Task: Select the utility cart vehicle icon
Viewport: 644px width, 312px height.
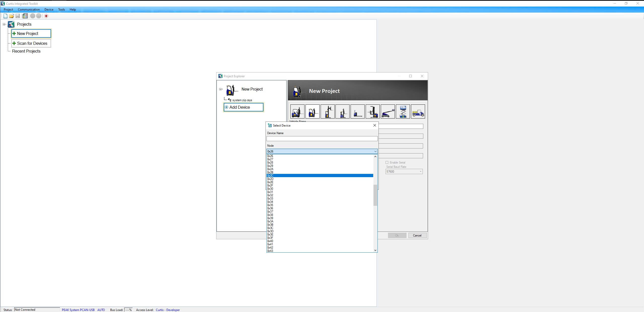Action: click(x=418, y=111)
